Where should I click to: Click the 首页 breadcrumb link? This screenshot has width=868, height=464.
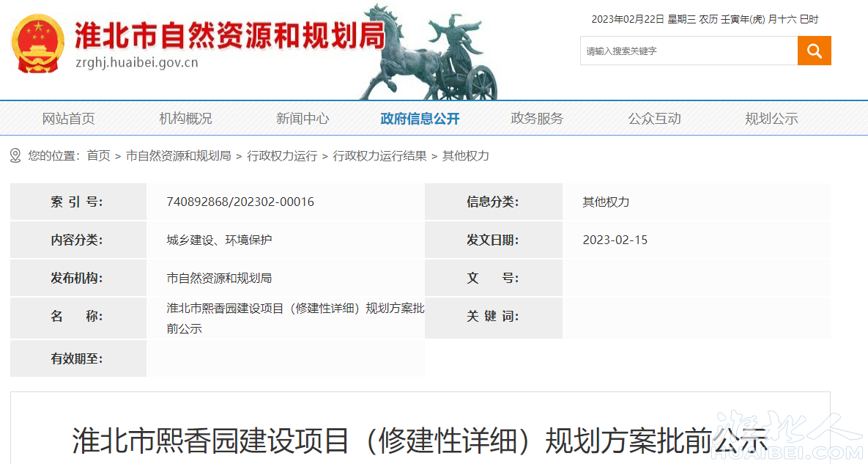[98, 155]
